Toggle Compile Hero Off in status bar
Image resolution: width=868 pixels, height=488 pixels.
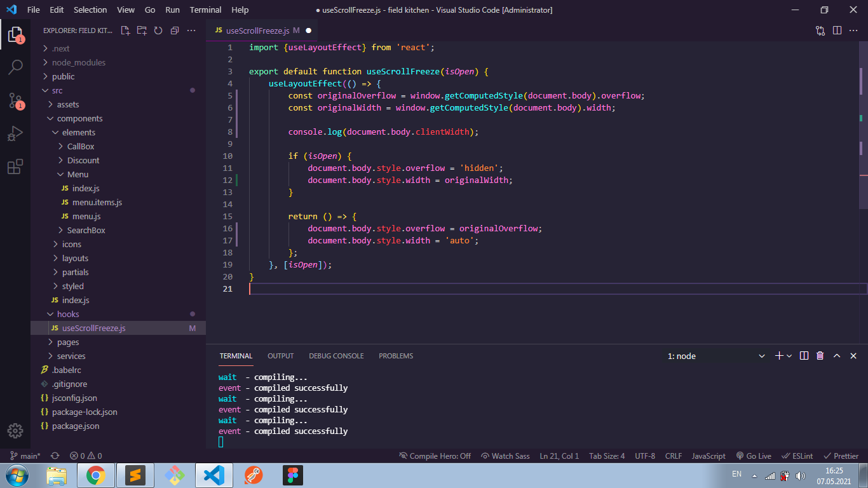click(435, 456)
